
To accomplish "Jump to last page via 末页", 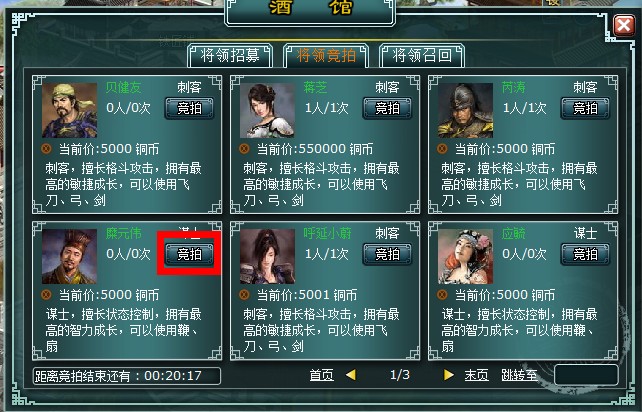I will click(477, 375).
